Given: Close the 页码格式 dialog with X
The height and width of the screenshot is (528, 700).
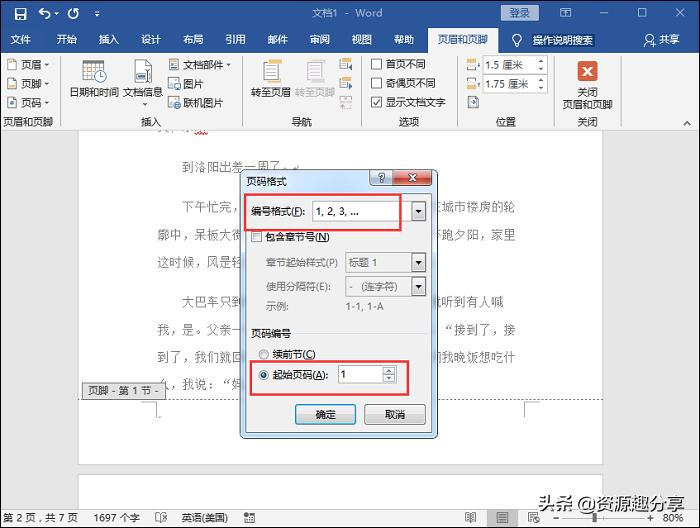Looking at the screenshot, I should point(412,178).
